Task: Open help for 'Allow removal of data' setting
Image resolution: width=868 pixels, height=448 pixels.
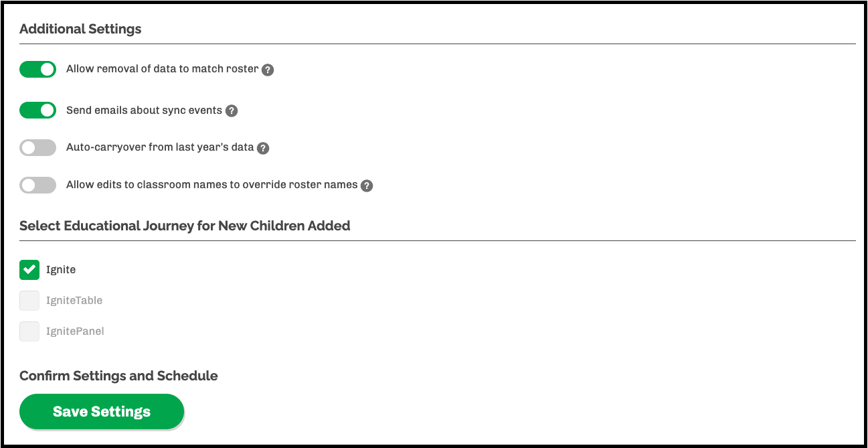Action: tap(268, 70)
